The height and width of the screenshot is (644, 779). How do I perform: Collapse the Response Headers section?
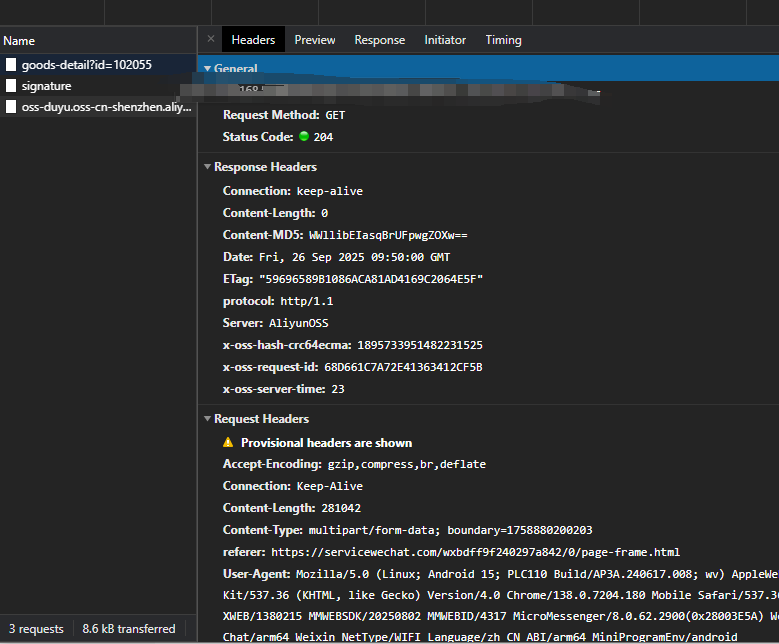(x=208, y=167)
